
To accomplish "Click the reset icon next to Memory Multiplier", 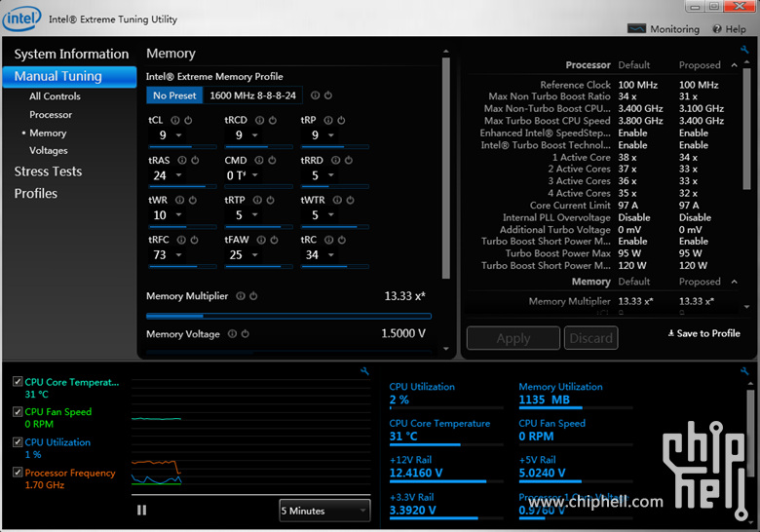I will pyautogui.click(x=253, y=296).
